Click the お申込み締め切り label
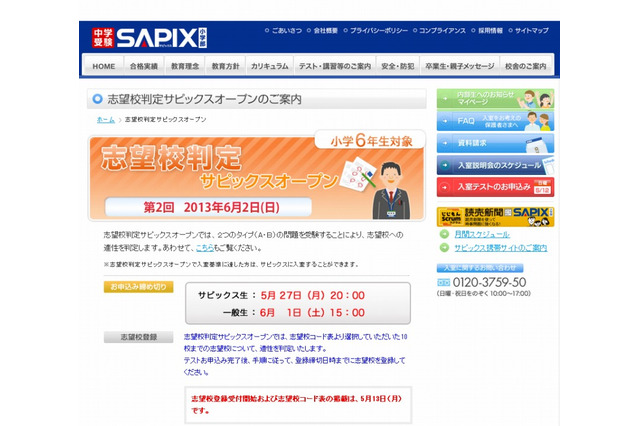 (x=138, y=287)
